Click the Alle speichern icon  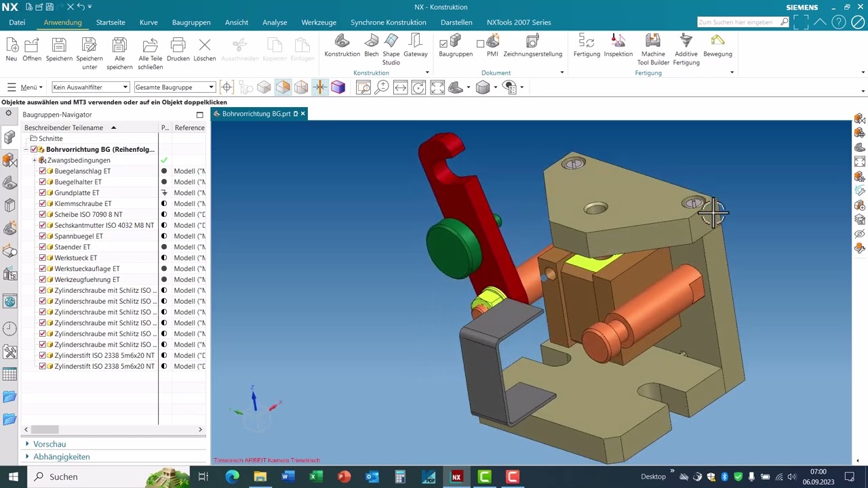pyautogui.click(x=119, y=53)
